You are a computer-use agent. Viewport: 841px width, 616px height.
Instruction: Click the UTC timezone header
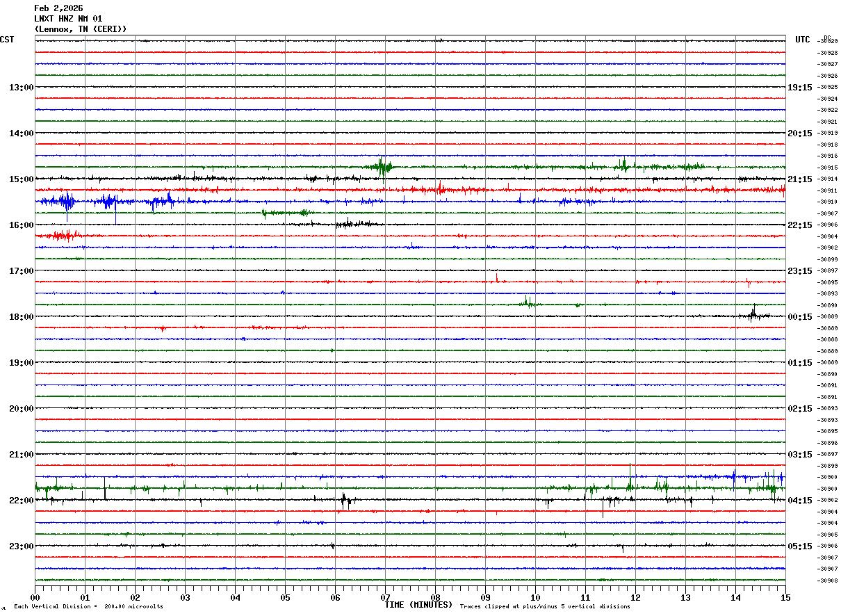click(x=803, y=40)
